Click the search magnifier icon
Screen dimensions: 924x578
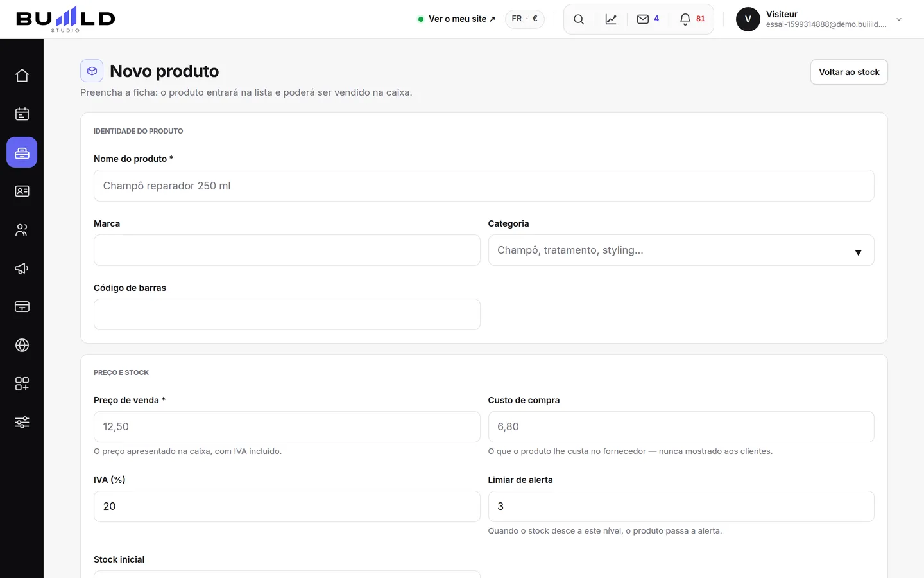[x=579, y=19]
